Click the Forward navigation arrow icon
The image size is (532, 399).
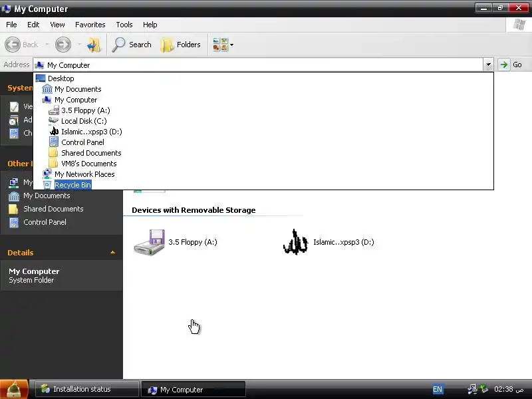pyautogui.click(x=63, y=45)
